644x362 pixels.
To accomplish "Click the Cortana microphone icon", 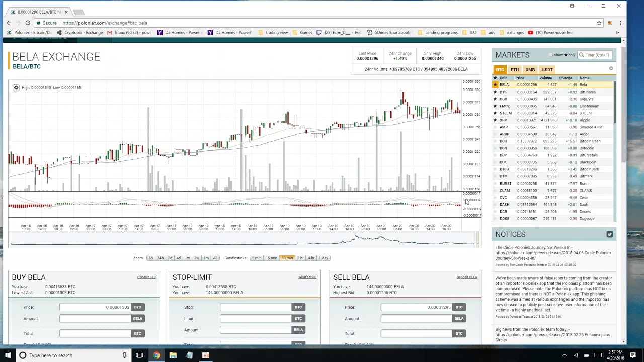I will (124, 355).
